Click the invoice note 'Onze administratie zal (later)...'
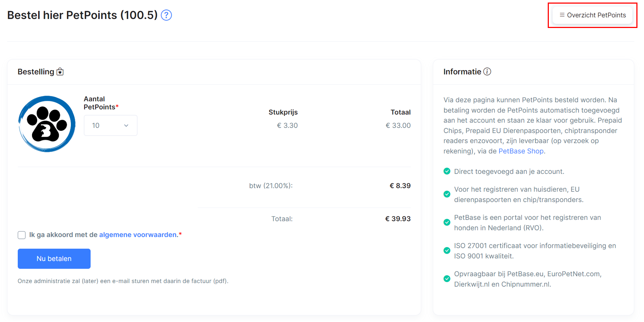Viewport: 644px width, 322px height. [123, 281]
